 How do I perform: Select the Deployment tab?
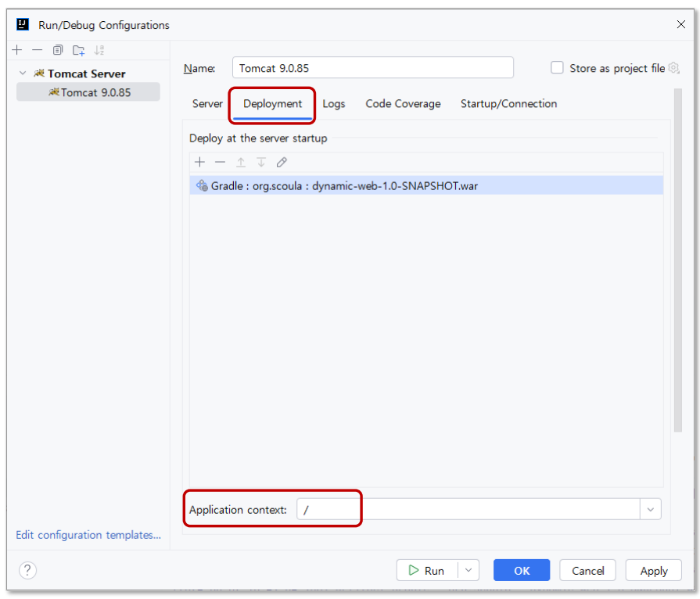(x=272, y=104)
